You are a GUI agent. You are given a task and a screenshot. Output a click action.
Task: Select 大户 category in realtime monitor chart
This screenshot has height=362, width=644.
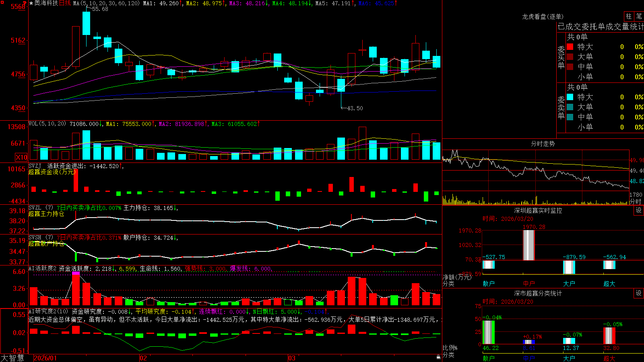click(569, 284)
